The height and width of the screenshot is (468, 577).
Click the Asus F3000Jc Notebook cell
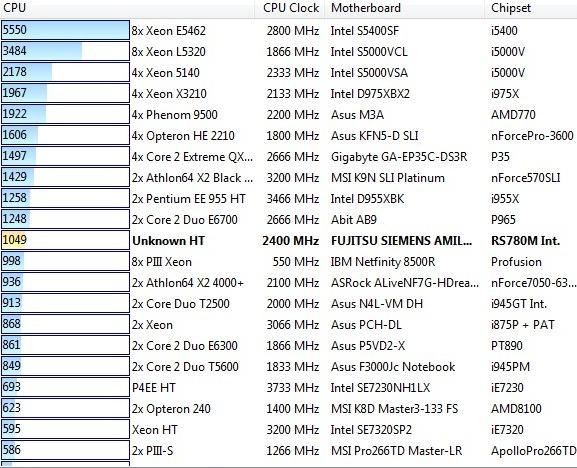[x=393, y=366]
